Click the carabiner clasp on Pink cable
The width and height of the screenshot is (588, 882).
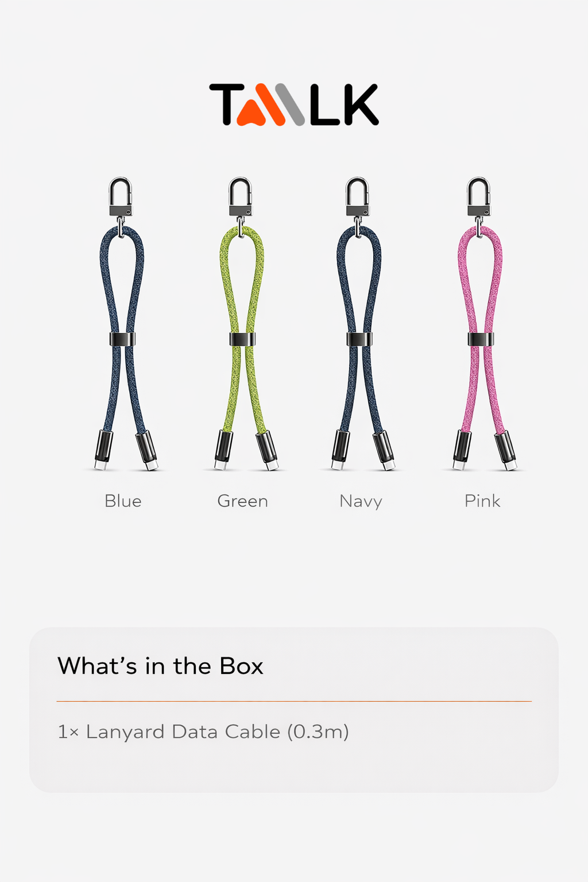(x=479, y=197)
